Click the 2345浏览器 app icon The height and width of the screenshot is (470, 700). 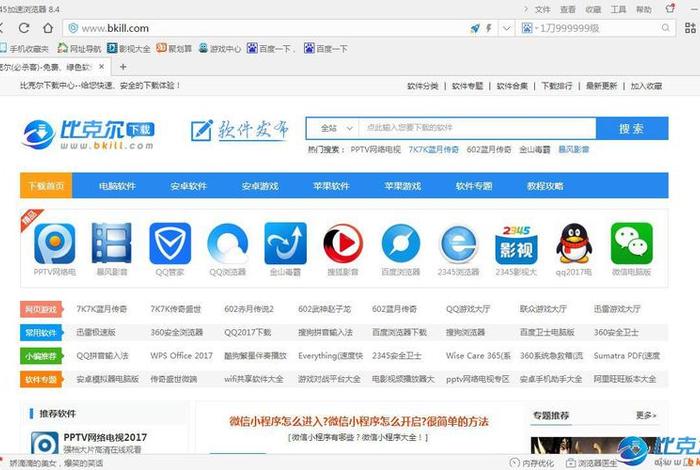(x=458, y=244)
